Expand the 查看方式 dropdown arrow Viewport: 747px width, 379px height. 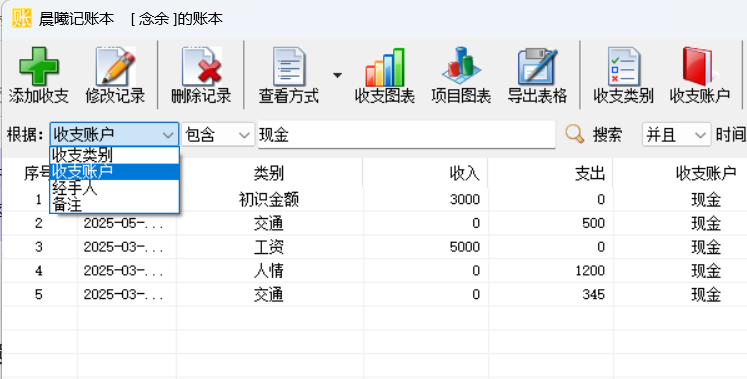point(337,75)
